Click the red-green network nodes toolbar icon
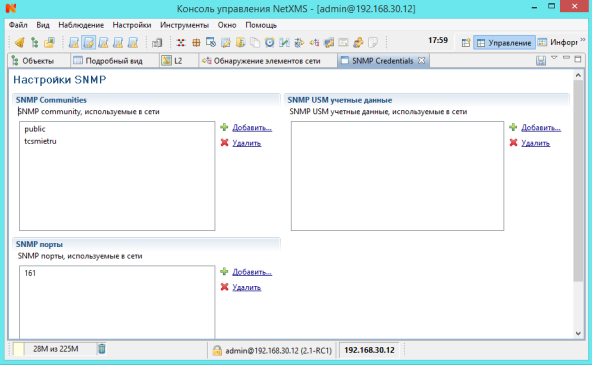 (x=181, y=42)
